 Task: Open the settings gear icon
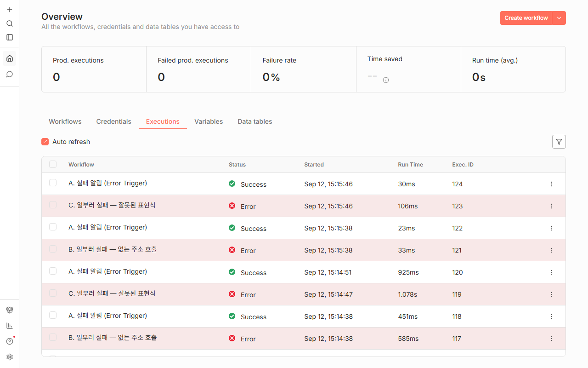[x=10, y=357]
